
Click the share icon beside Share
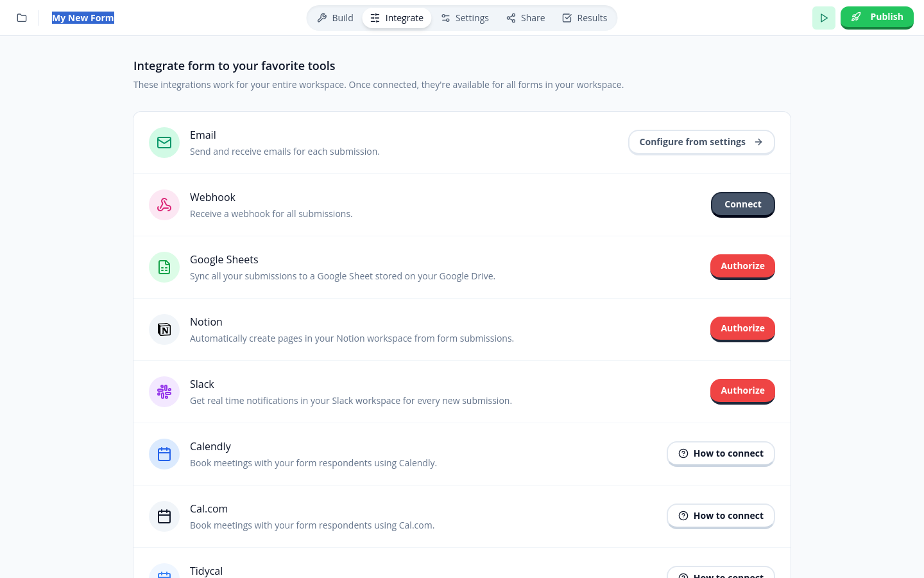(511, 18)
